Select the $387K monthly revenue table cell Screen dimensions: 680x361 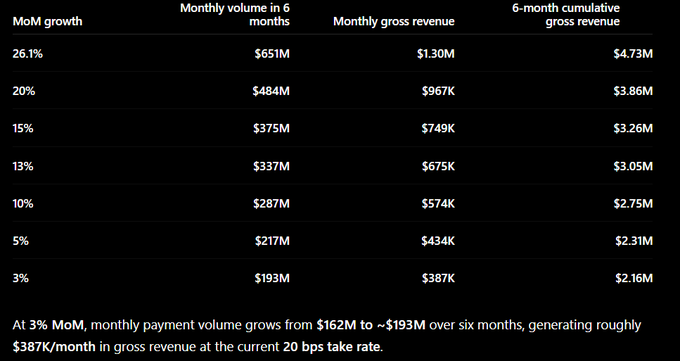pos(438,278)
